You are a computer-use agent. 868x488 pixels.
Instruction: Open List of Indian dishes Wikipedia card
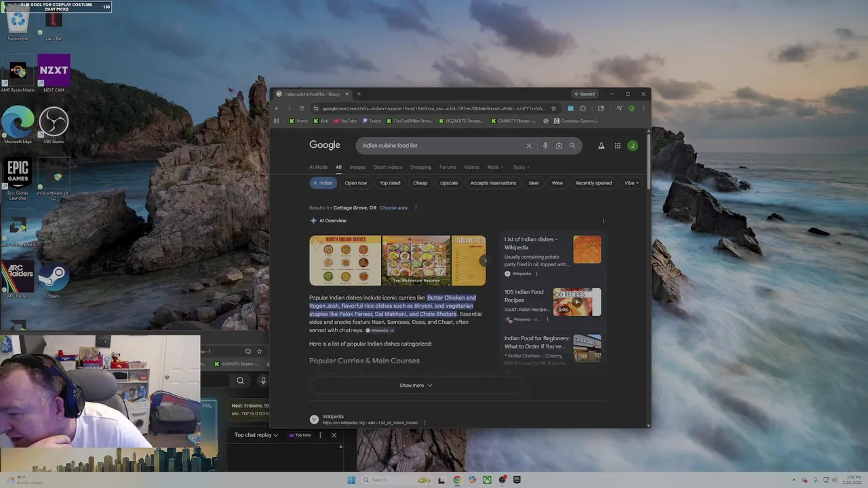(x=553, y=256)
